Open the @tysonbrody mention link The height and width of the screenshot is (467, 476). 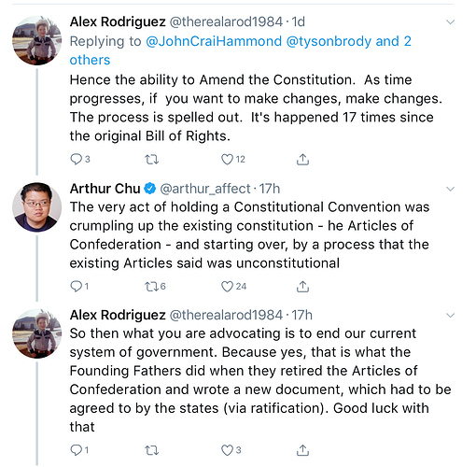tap(329, 41)
